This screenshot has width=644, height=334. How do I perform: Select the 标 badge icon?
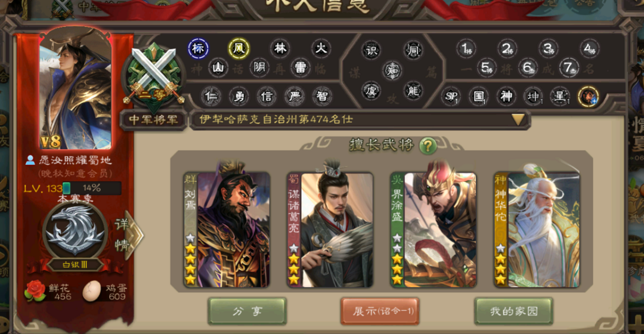198,48
